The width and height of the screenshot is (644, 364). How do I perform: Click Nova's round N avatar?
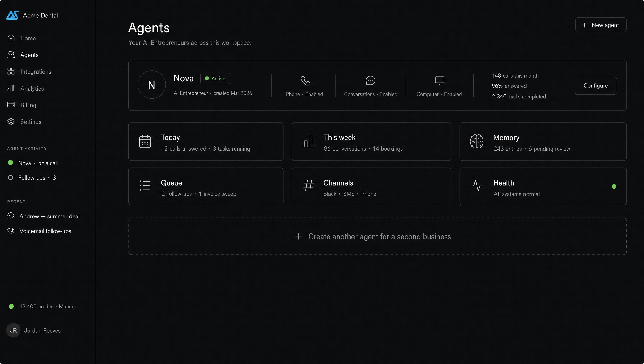coord(152,85)
